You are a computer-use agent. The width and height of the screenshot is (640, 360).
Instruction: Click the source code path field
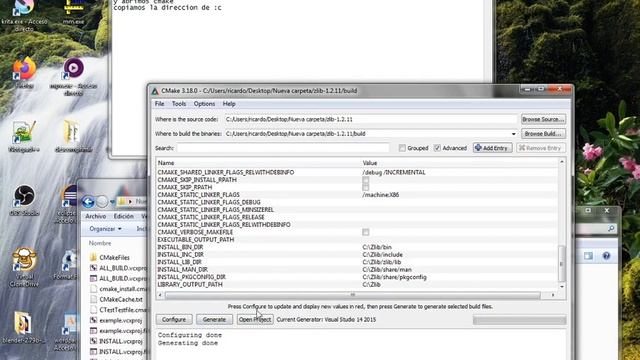(x=371, y=119)
